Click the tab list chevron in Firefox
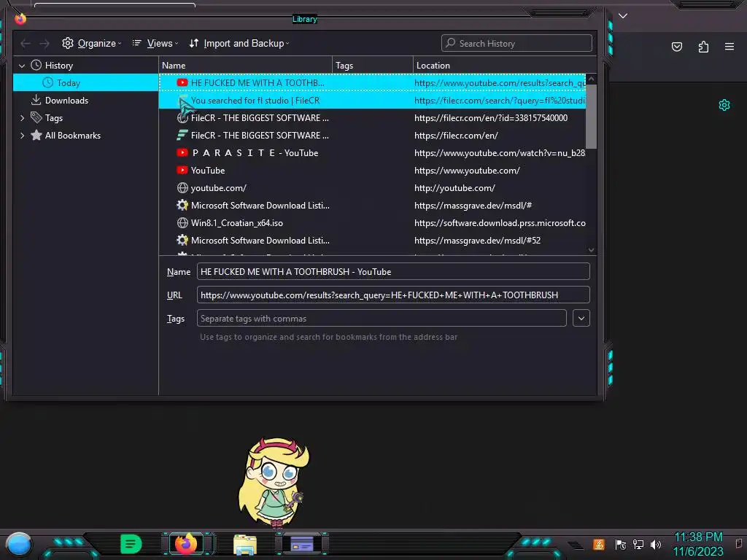Viewport: 747px width, 560px height. [x=623, y=16]
